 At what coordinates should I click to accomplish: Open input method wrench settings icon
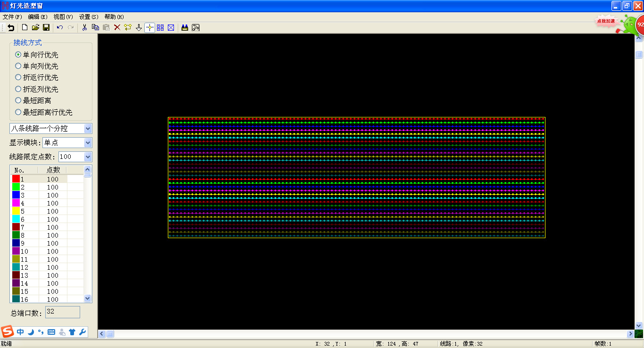(x=83, y=332)
